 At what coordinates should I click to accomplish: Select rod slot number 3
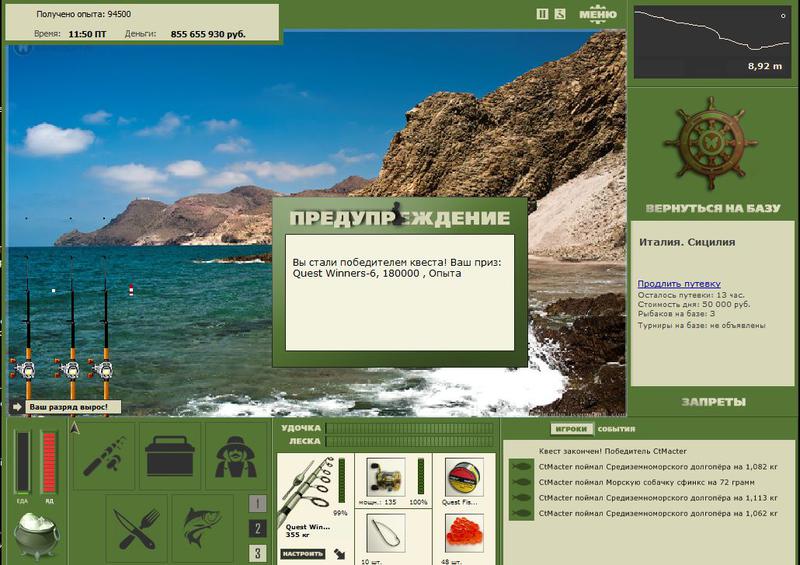point(257,553)
